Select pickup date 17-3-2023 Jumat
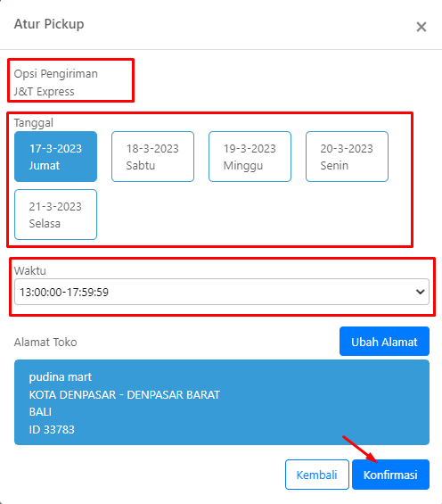442x504 pixels. click(x=55, y=156)
